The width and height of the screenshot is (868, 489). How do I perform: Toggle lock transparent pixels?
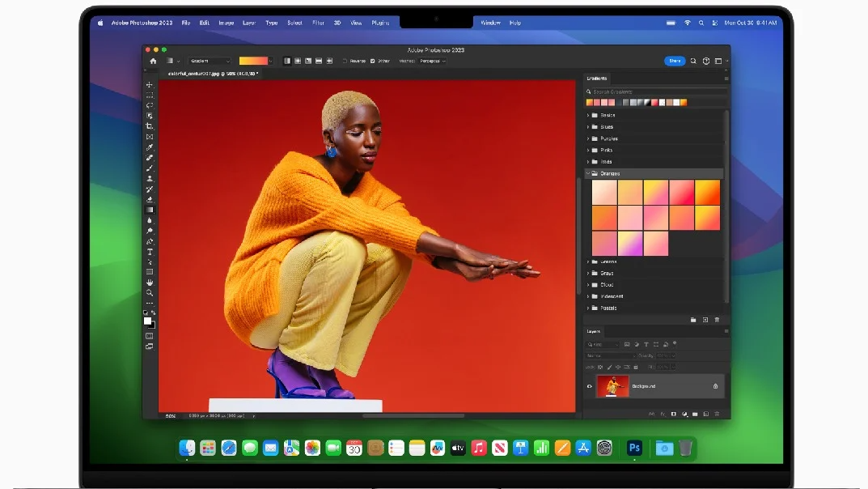pyautogui.click(x=600, y=367)
